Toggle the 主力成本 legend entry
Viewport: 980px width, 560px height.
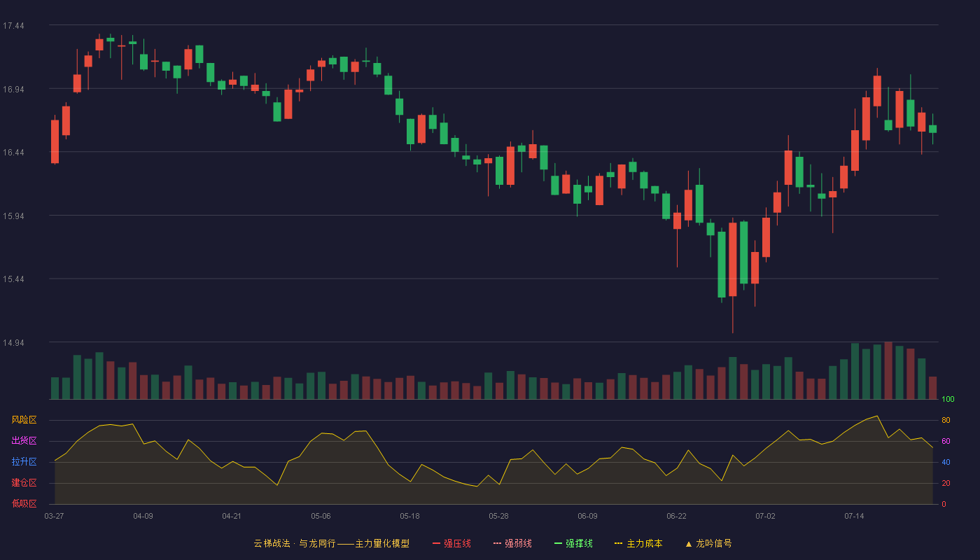[x=638, y=543]
